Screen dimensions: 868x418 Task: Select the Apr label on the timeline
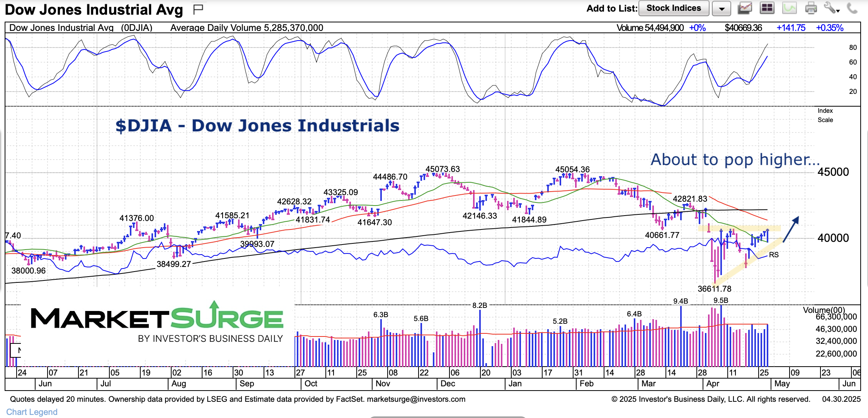[713, 384]
